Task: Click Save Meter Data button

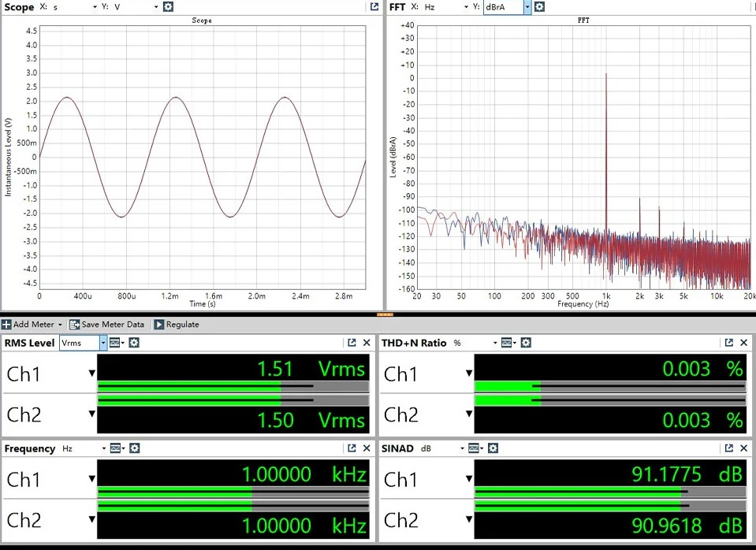Action: 107,325
